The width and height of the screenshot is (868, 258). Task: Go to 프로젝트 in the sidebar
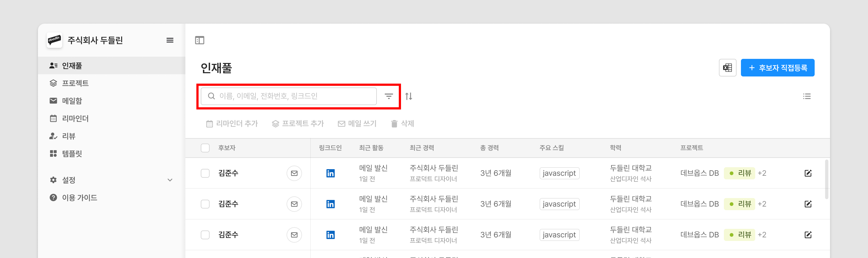(112, 83)
